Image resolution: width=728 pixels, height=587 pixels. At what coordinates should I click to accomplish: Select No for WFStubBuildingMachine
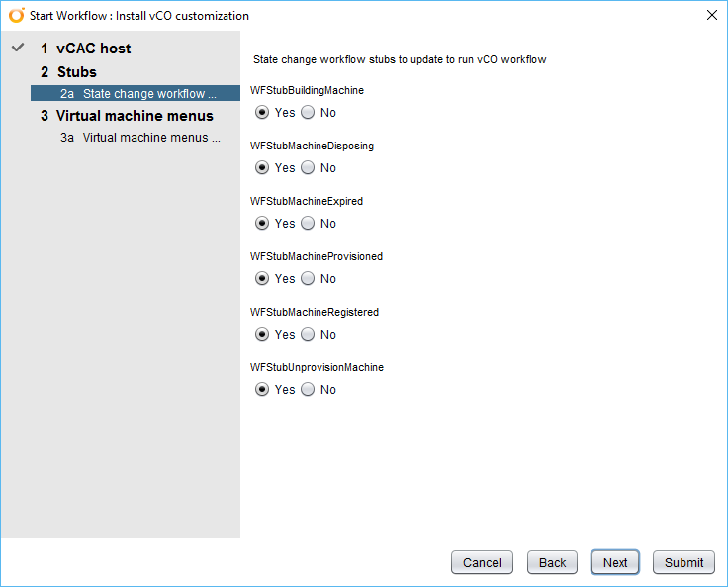[308, 113]
